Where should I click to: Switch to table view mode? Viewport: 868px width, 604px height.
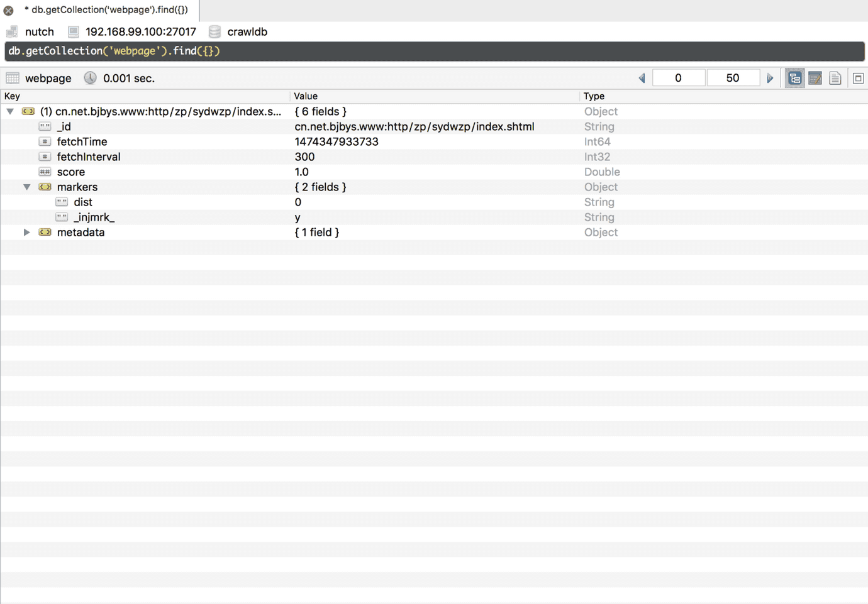pos(815,79)
